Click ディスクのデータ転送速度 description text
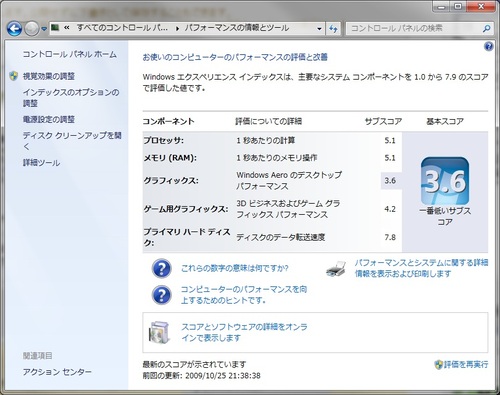The image size is (500, 395). coord(281,237)
